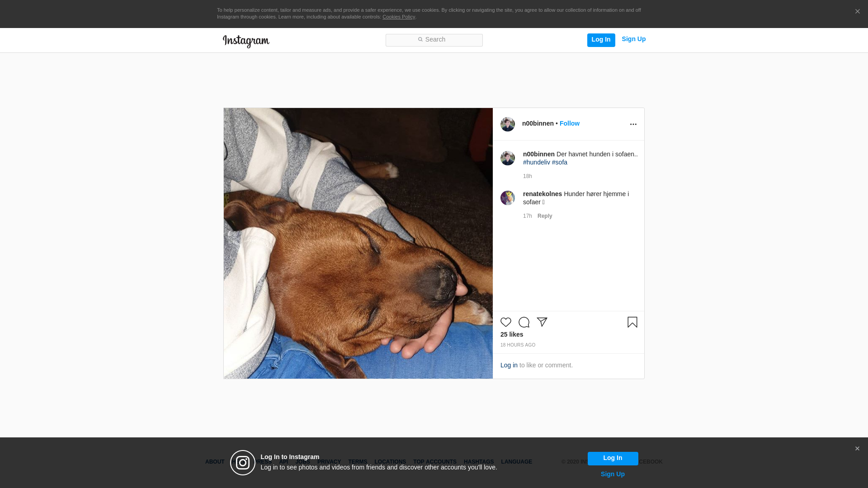Open renatekolnes' profile picture
The image size is (868, 488).
507,198
